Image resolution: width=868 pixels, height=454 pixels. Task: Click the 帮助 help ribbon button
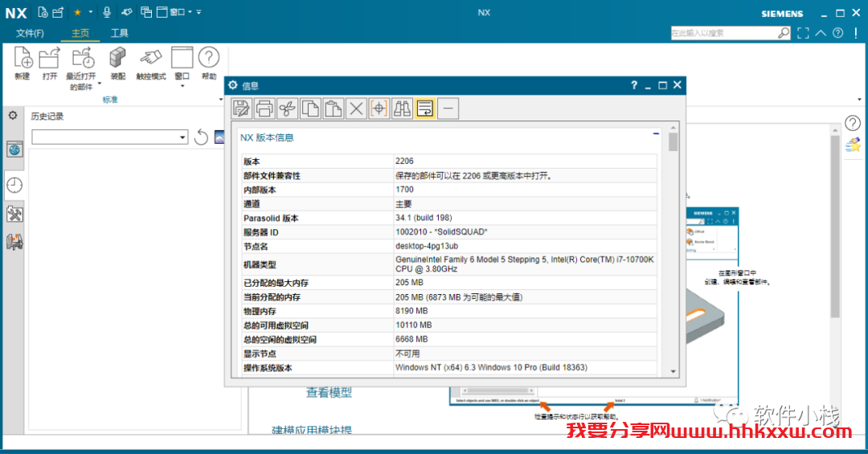tap(209, 63)
